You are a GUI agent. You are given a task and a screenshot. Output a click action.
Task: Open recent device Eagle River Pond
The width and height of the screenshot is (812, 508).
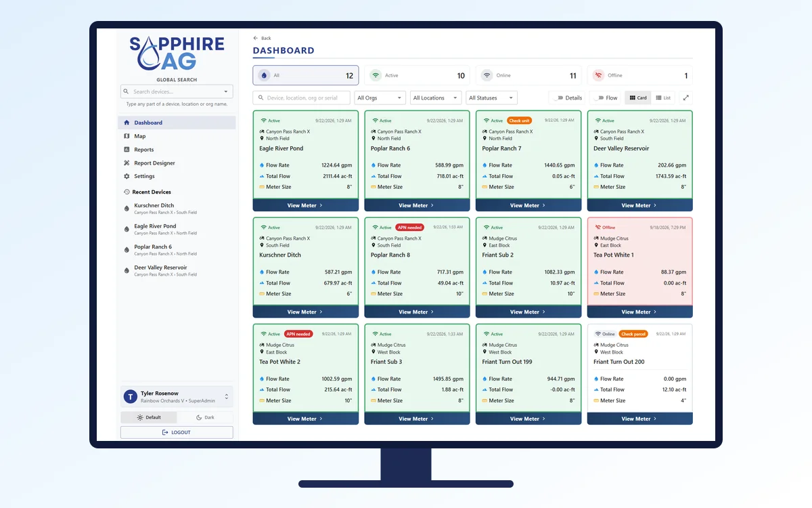177,229
